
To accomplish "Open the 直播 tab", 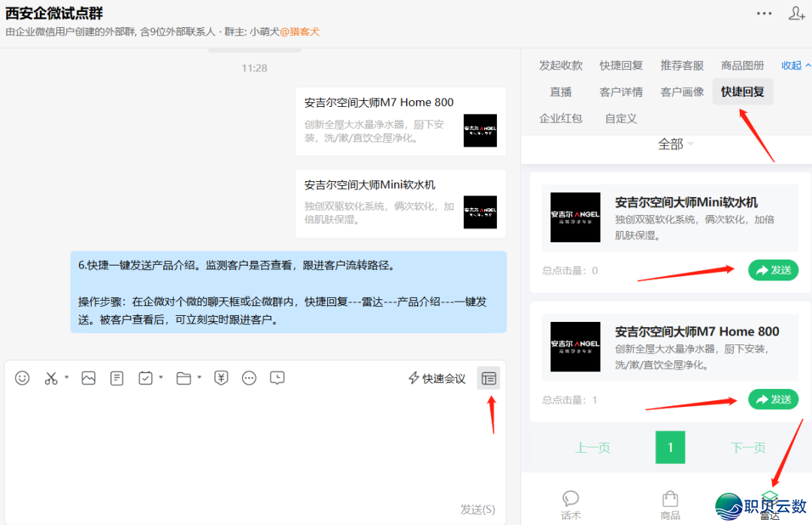I will 561,93.
